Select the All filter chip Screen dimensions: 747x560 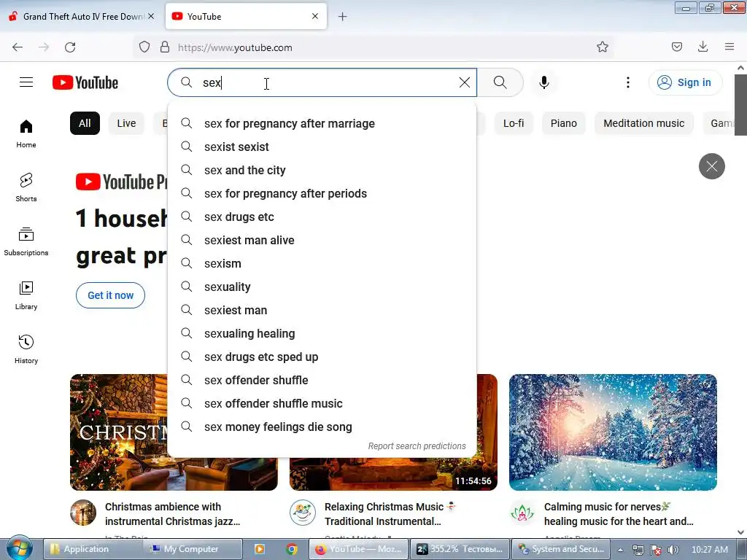click(x=85, y=123)
